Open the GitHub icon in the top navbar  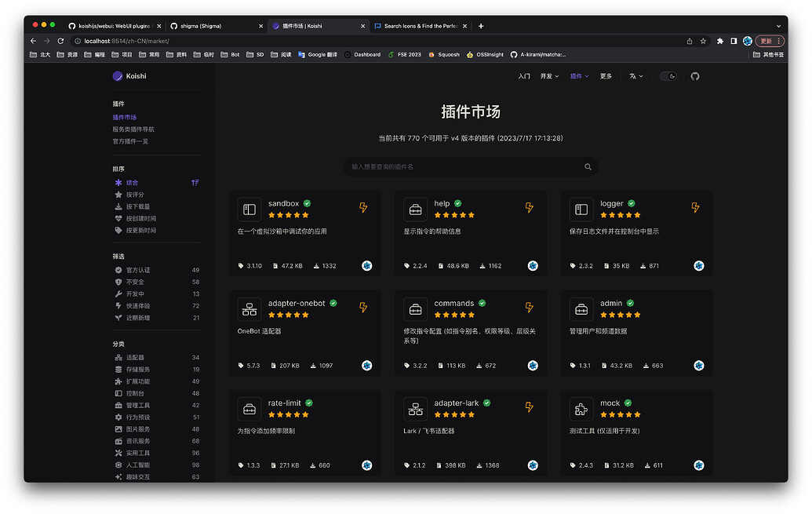coord(694,76)
